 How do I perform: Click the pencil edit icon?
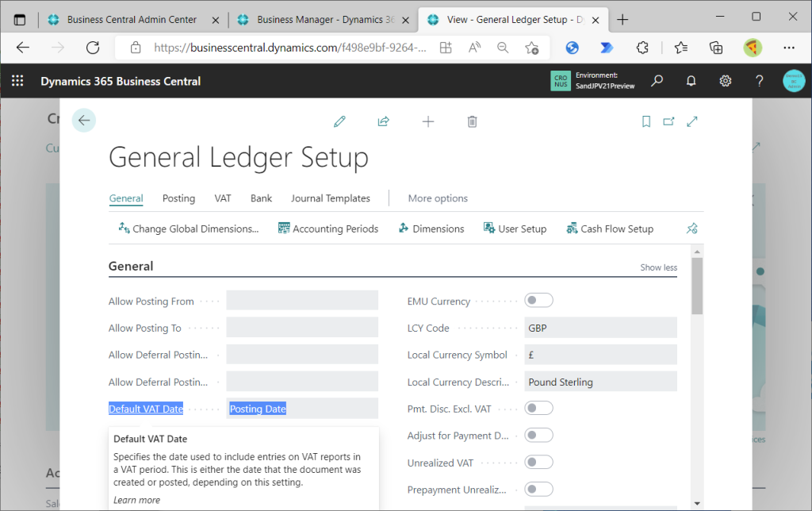[x=340, y=121]
